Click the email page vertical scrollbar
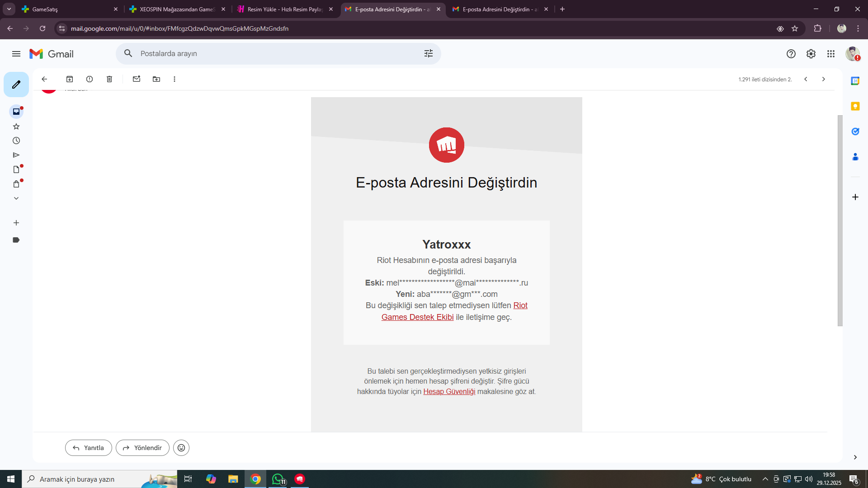Image resolution: width=868 pixels, height=488 pixels. coord(840,221)
